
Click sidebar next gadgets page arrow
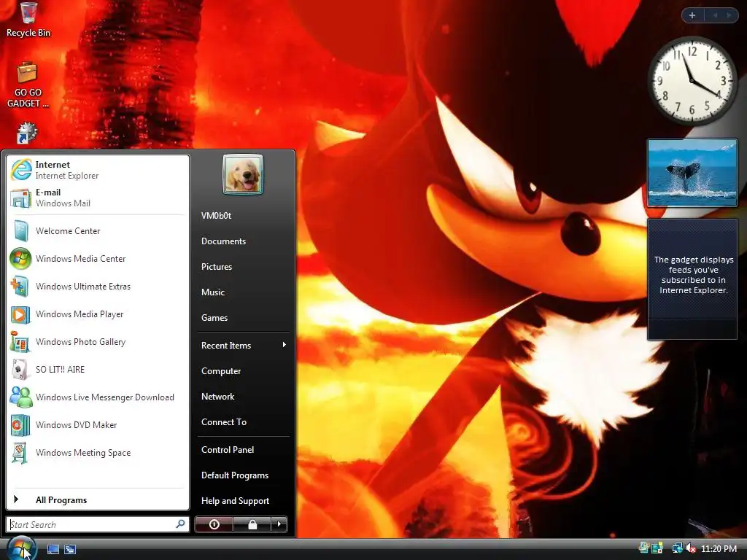(x=729, y=15)
